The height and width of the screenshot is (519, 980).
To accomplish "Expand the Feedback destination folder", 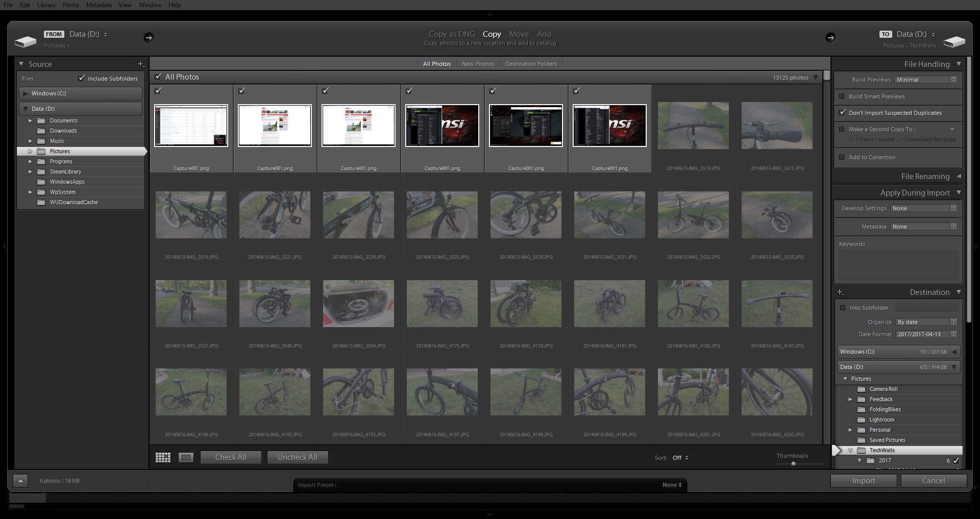I will coord(850,399).
